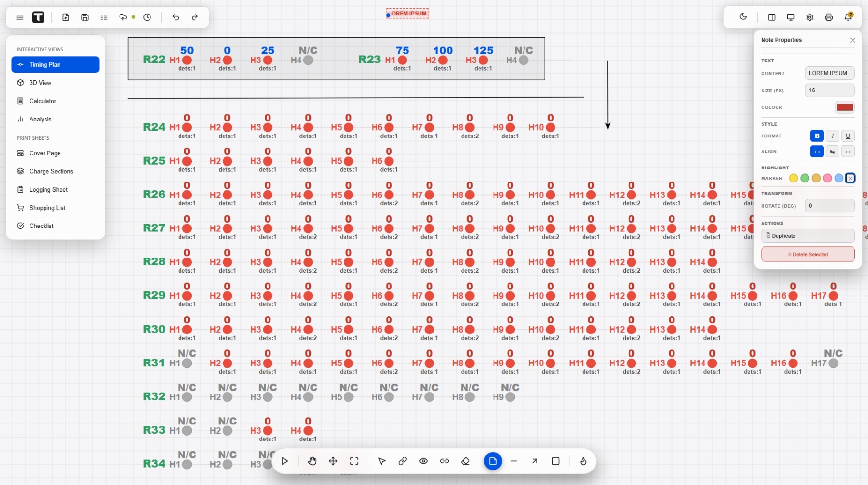Viewport: 868px width, 485px height.
Task: Open the Timing Plan view
Action: [55, 64]
